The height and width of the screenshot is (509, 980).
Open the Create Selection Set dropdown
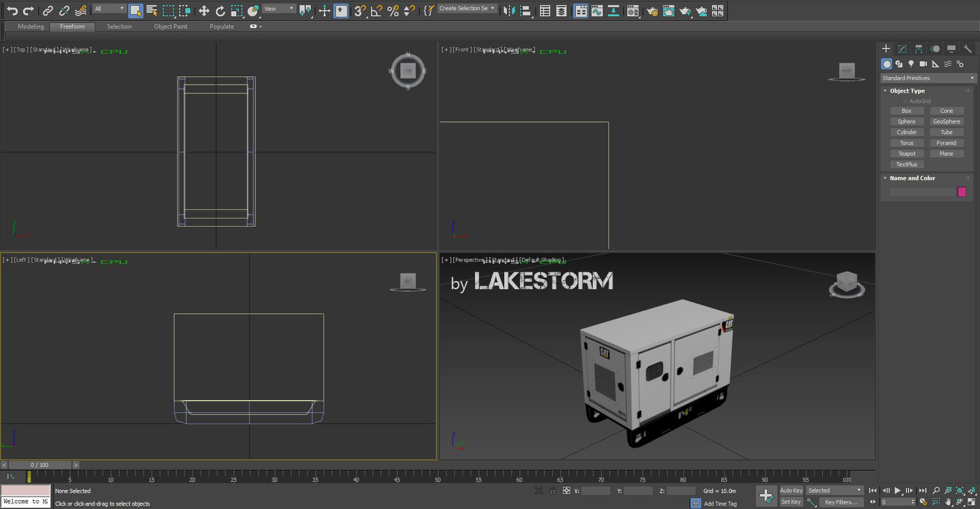[468, 9]
